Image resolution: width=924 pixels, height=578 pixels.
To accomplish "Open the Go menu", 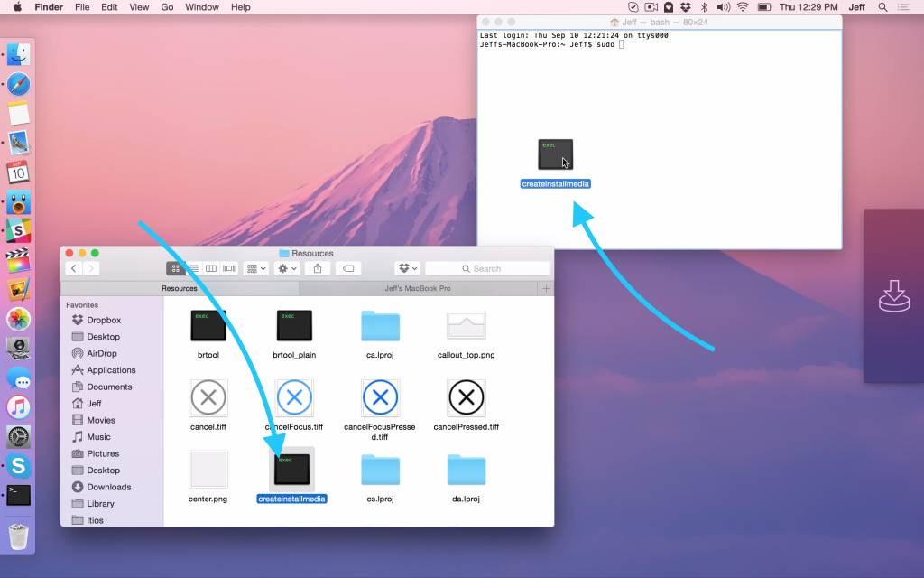I will (167, 7).
